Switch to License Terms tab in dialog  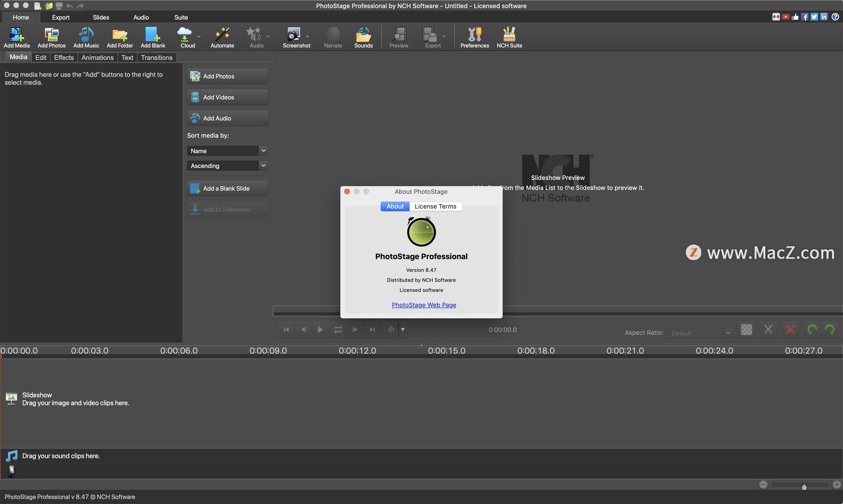(x=436, y=206)
